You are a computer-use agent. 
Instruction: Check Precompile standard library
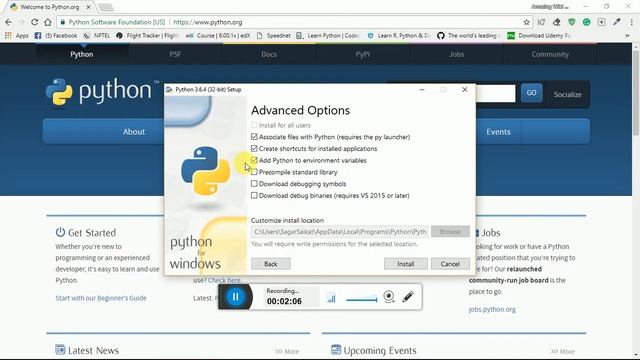[x=254, y=172]
